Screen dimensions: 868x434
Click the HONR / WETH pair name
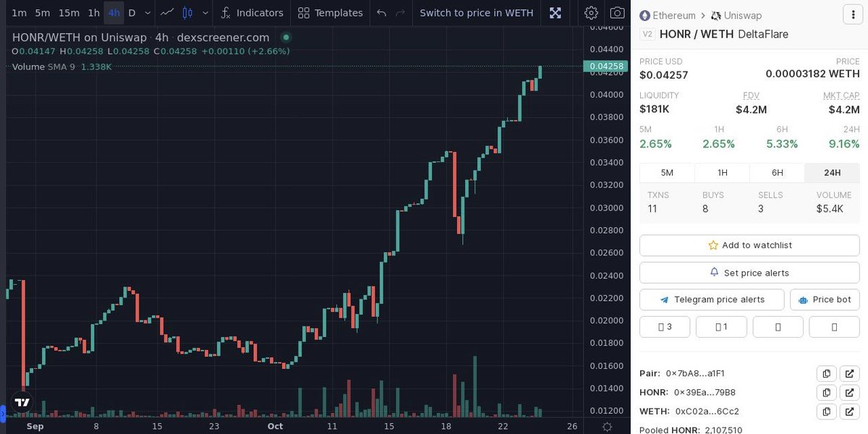(697, 34)
